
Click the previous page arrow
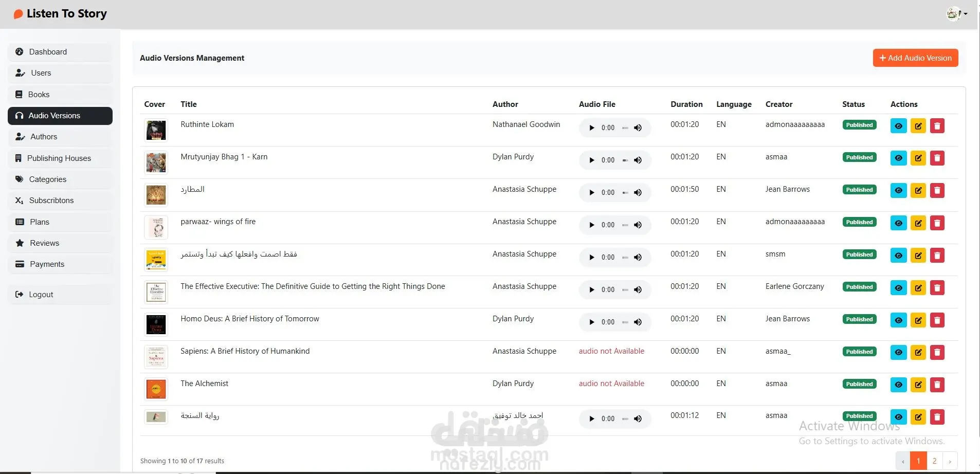[903, 461]
